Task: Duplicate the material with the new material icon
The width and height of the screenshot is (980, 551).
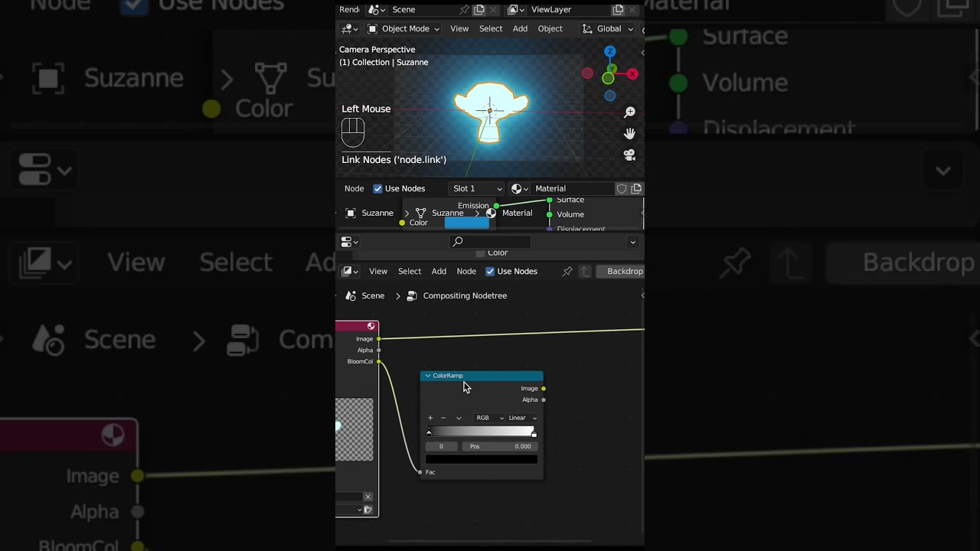Action: pos(636,189)
